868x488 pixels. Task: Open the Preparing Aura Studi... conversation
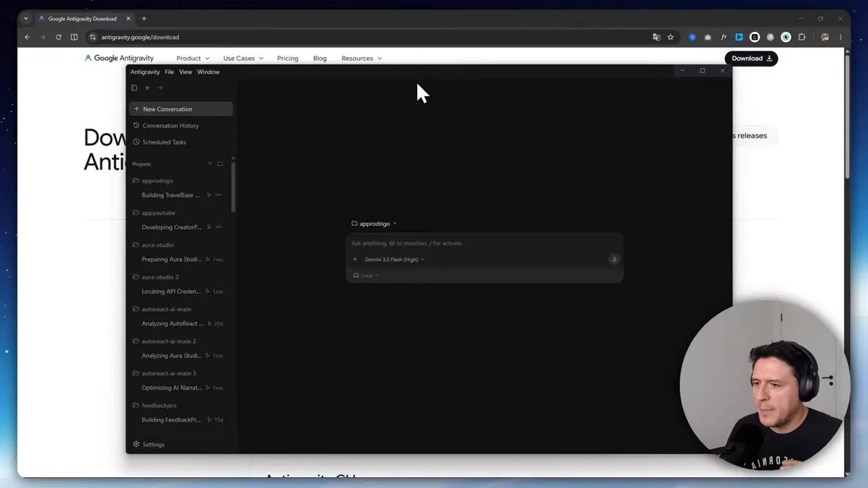(x=172, y=260)
